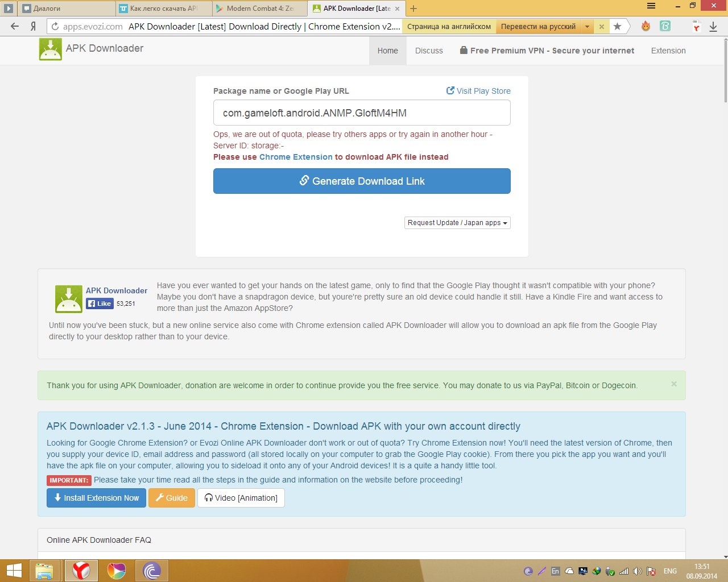
Task: Close the translation bar
Action: [x=602, y=26]
